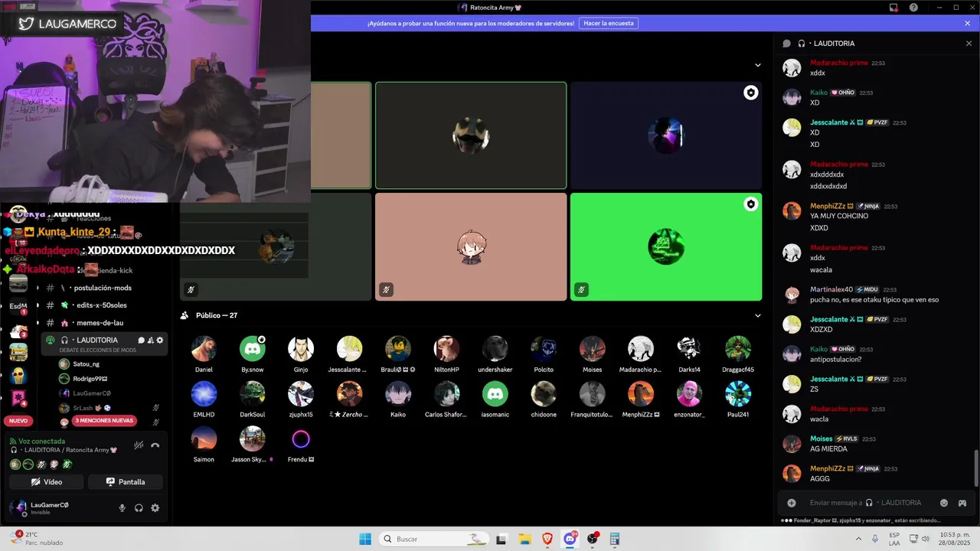Open postulación-mods channel
Screen dimensions: 980x551
[103, 288]
